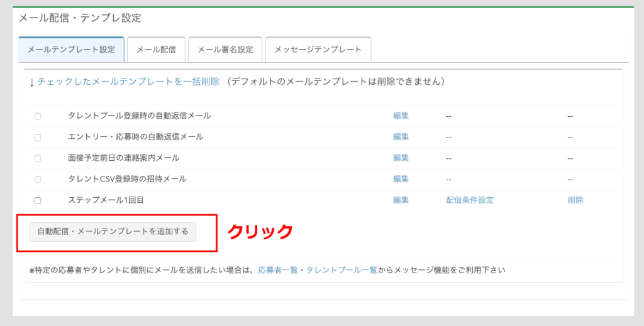Click 編集 next to ステップメール1回目
Image resolution: width=644 pixels, height=326 pixels.
coord(401,200)
